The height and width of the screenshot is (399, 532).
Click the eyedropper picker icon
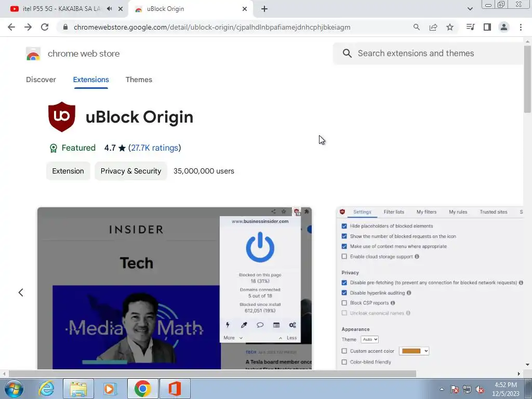click(x=244, y=325)
